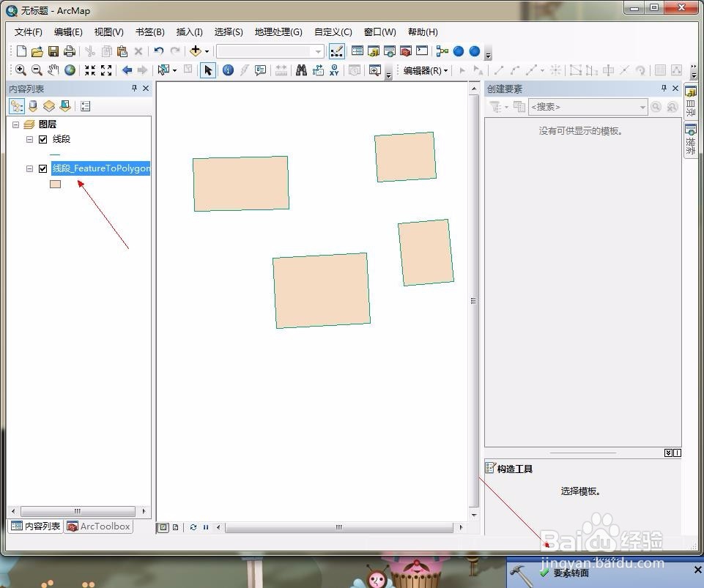Viewport: 704px width, 588px height.
Task: Open the 地理处理(G) menu
Action: [278, 32]
